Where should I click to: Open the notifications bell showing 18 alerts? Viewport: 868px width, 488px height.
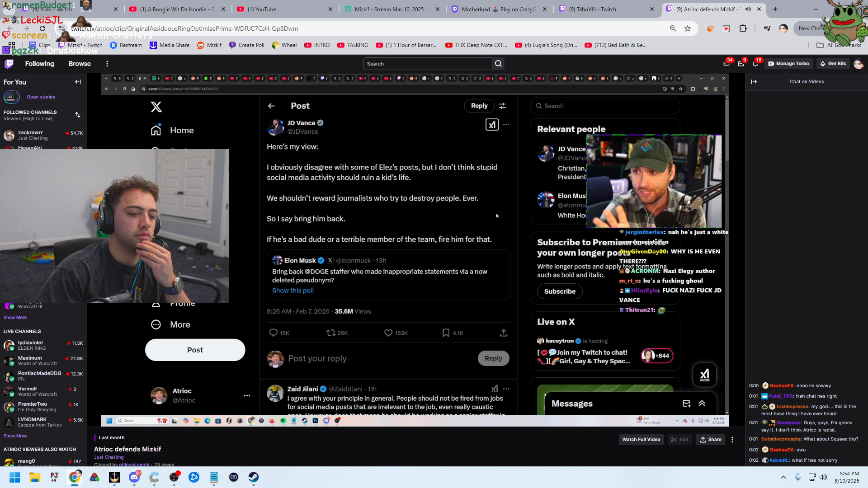pyautogui.click(x=755, y=64)
